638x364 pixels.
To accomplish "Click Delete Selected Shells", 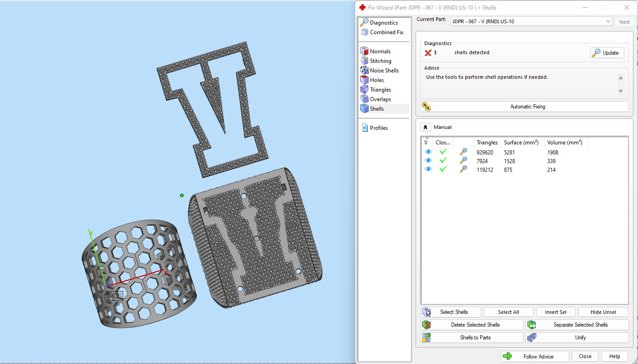I will [472, 325].
